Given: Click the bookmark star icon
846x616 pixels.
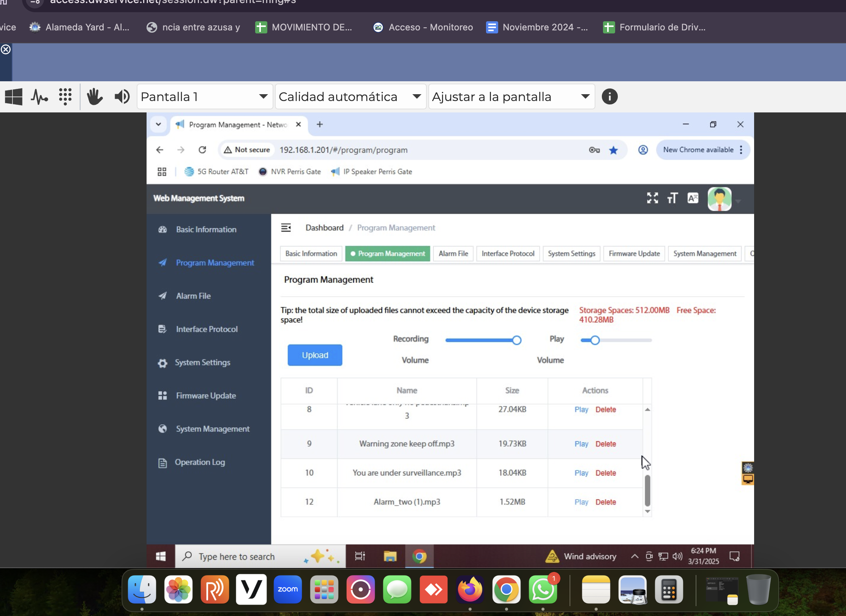Looking at the screenshot, I should click(x=613, y=150).
